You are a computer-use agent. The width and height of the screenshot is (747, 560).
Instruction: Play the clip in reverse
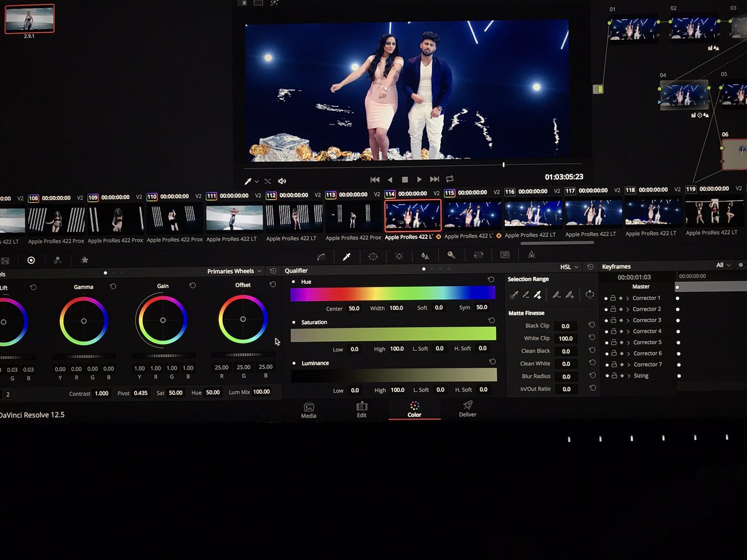(x=390, y=179)
